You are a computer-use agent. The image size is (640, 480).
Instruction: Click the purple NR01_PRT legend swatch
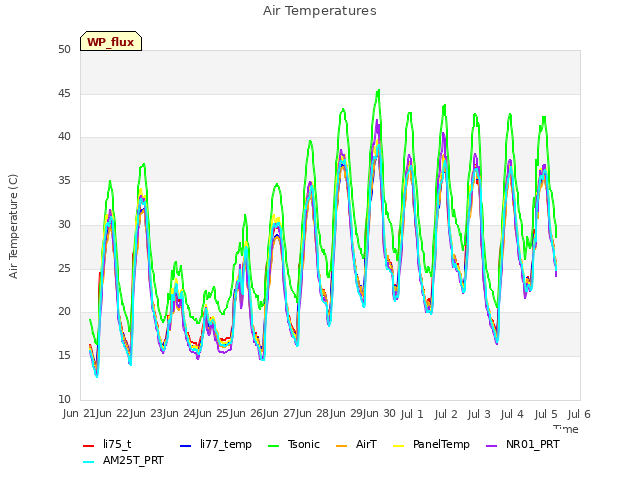tap(491, 446)
